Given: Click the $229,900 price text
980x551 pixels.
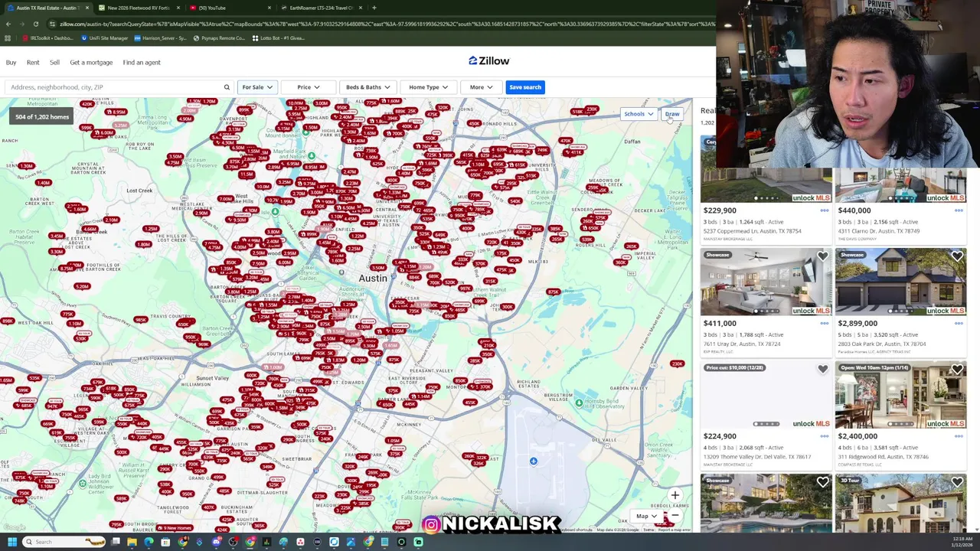Looking at the screenshot, I should pyautogui.click(x=720, y=210).
